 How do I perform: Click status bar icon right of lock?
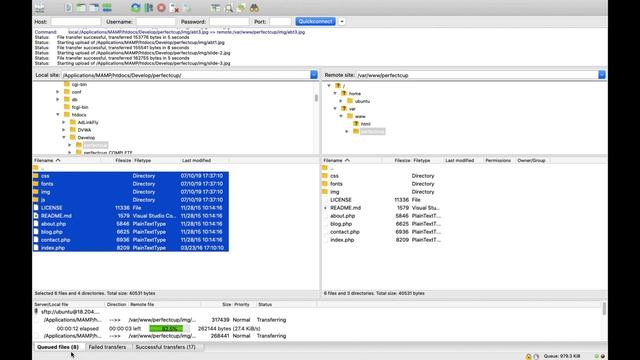pyautogui.click(x=536, y=356)
